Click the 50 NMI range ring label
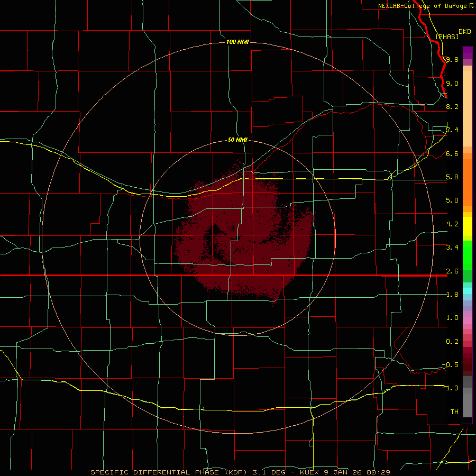This screenshot has height=476, width=476. pyautogui.click(x=237, y=140)
